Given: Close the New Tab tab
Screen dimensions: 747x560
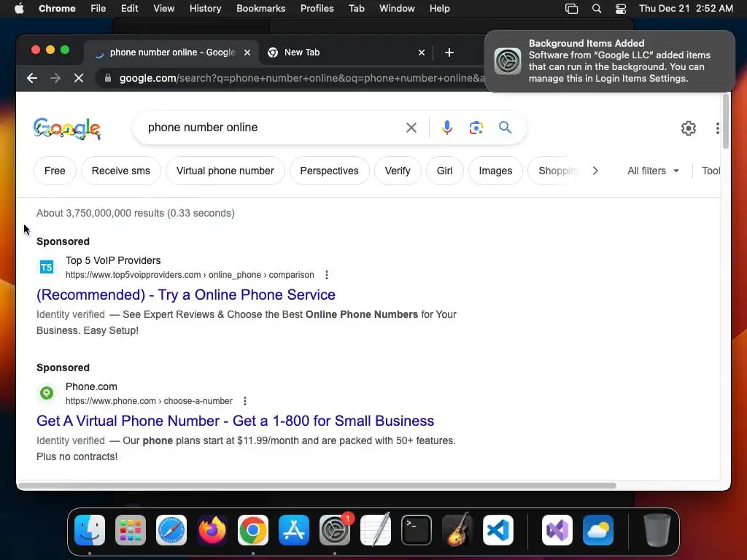Looking at the screenshot, I should pyautogui.click(x=422, y=52).
